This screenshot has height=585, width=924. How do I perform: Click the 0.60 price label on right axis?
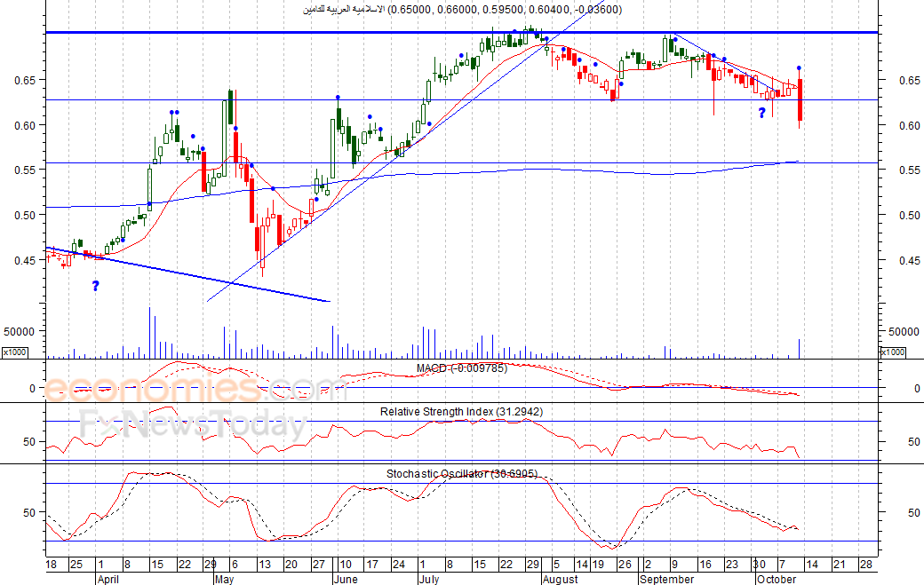pos(909,125)
